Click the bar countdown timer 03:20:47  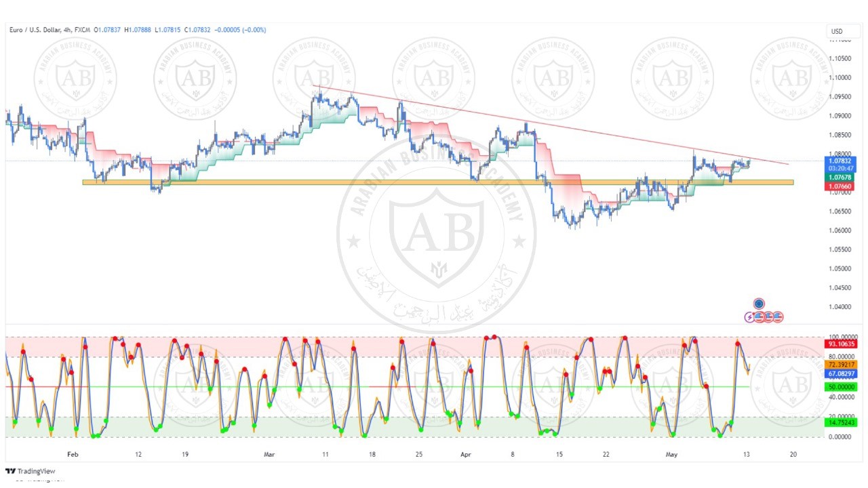coord(840,168)
